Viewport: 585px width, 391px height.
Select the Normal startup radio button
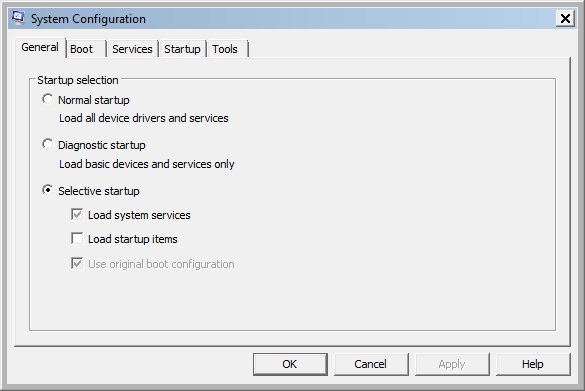[x=47, y=99]
